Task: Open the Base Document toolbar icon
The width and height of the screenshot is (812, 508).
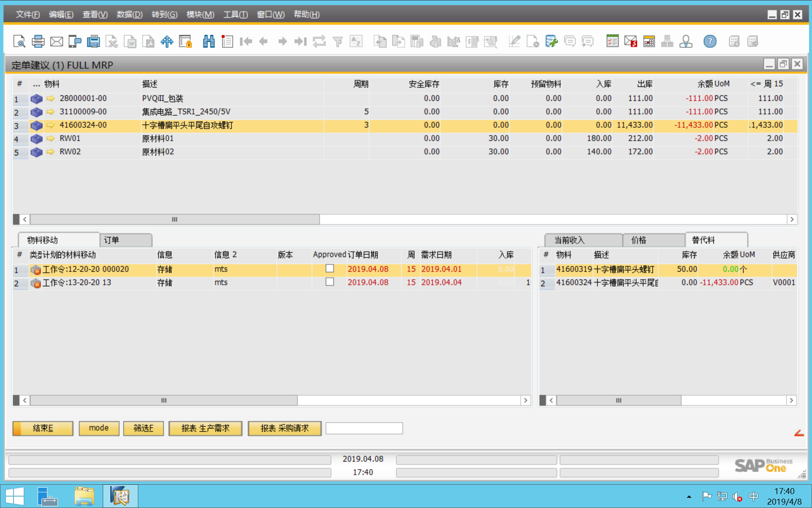Action: tap(380, 41)
